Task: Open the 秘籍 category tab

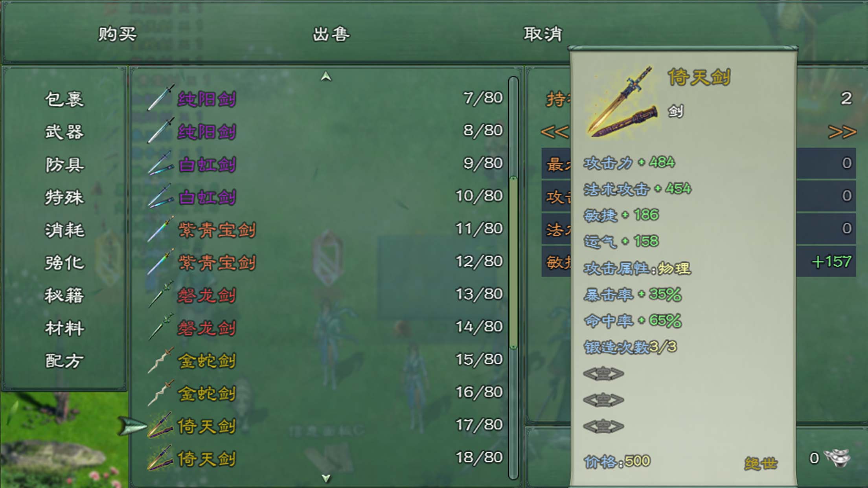Action: [x=64, y=295]
